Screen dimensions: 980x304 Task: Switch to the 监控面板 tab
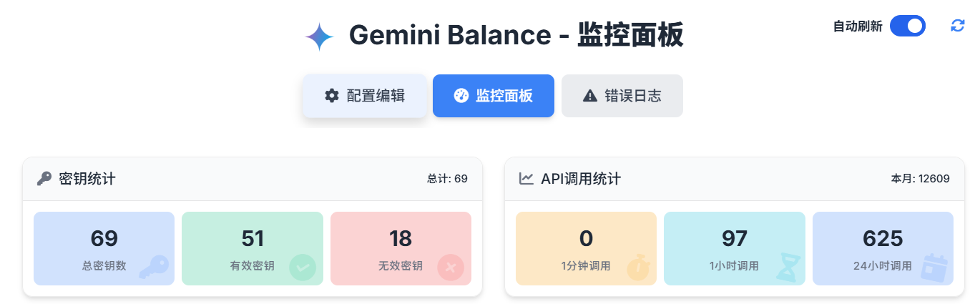click(494, 96)
